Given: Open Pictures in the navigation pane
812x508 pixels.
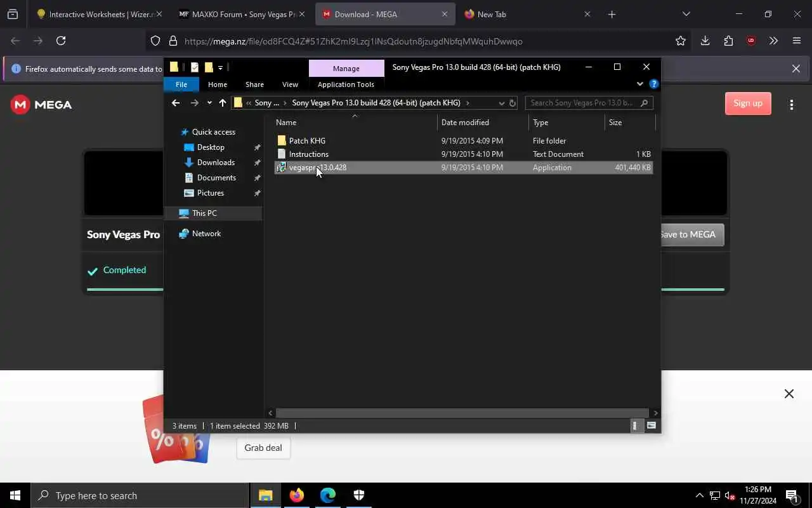Looking at the screenshot, I should point(210,193).
